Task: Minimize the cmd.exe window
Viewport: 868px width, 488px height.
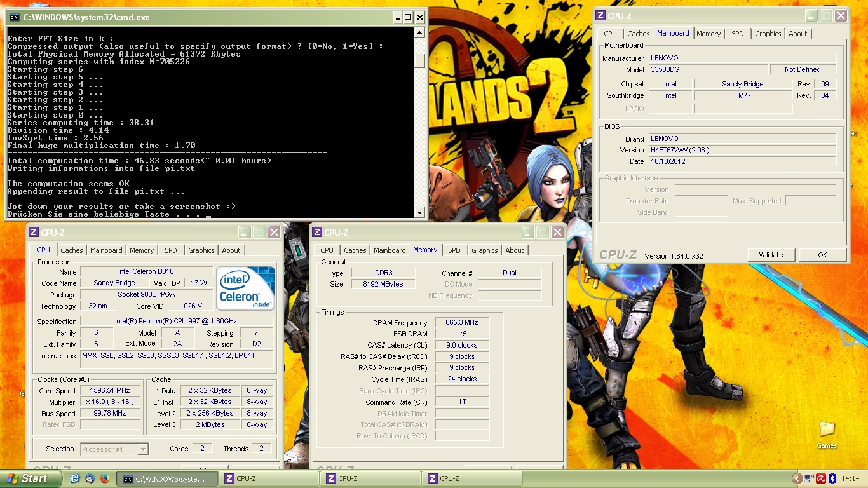Action: tap(397, 17)
